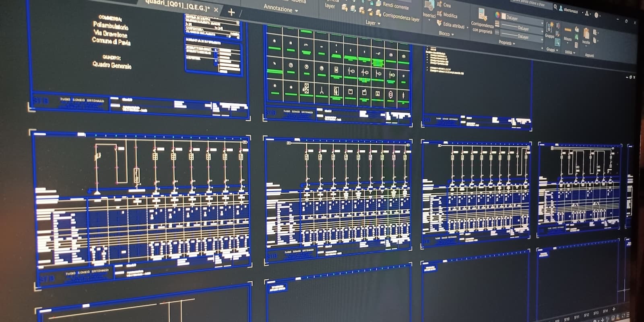Expand the Layer panel dropdown

click(373, 23)
